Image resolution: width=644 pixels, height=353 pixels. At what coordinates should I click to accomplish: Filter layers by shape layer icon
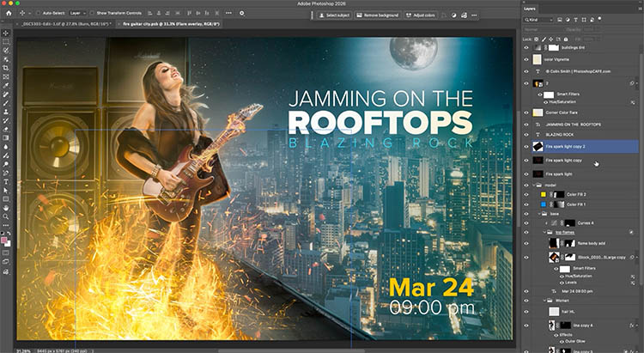coord(584,19)
